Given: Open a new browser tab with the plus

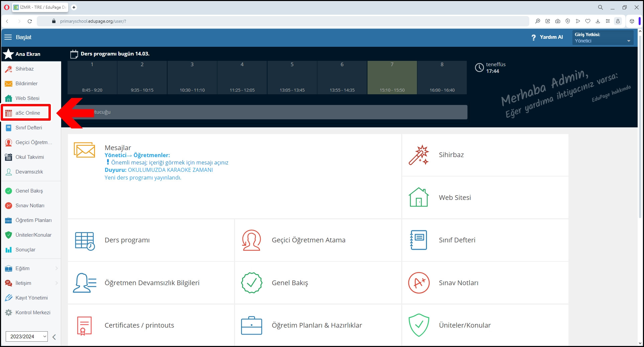Looking at the screenshot, I should [x=74, y=7].
